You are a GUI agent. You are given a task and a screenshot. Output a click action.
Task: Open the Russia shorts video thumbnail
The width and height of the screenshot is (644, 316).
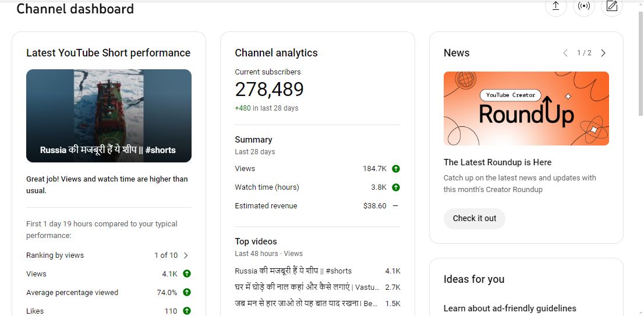(109, 115)
